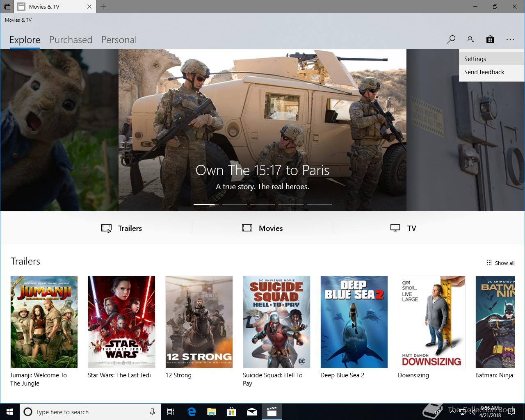Open the Mail app on the taskbar

click(x=252, y=412)
